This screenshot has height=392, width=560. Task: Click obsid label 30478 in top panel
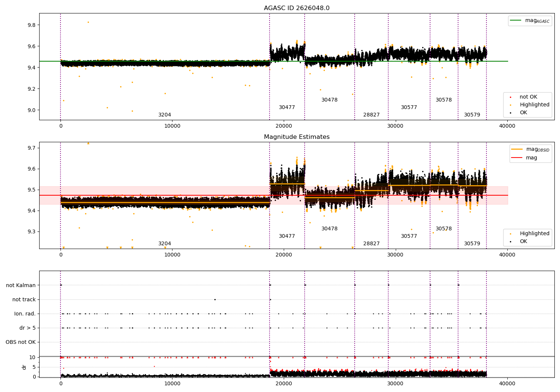click(329, 100)
